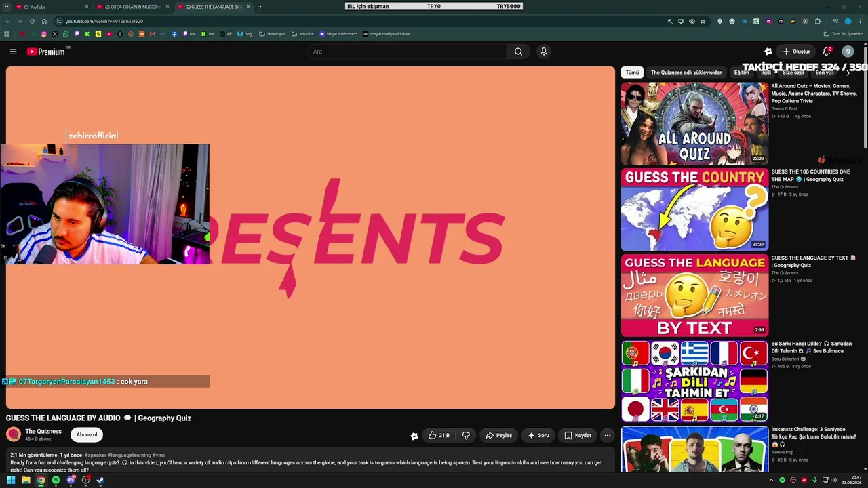Open Chrome extensions puzzle menu

(817, 21)
